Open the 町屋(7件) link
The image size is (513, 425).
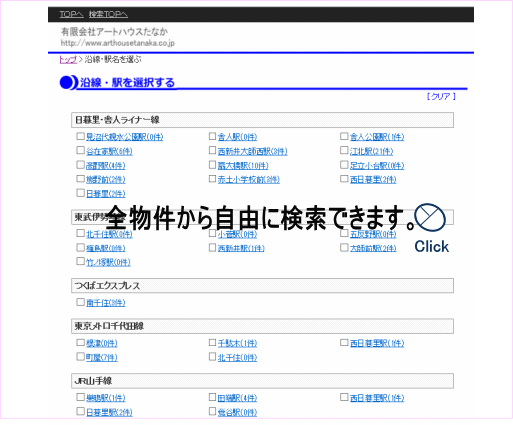point(102,358)
